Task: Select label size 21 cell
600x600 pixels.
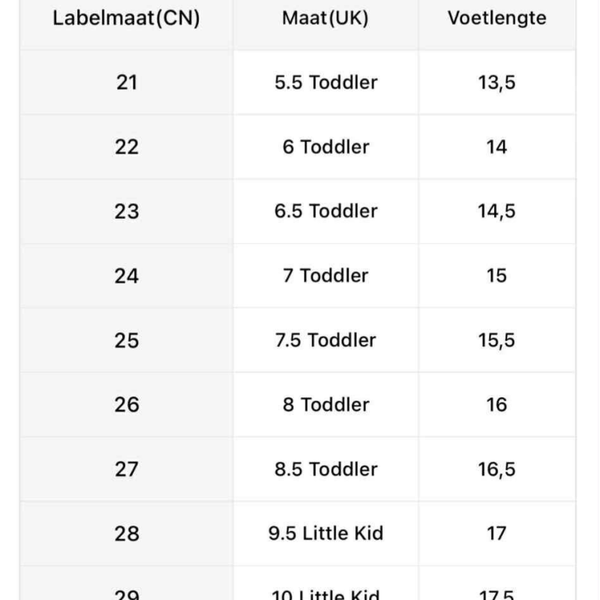Action: (x=127, y=83)
